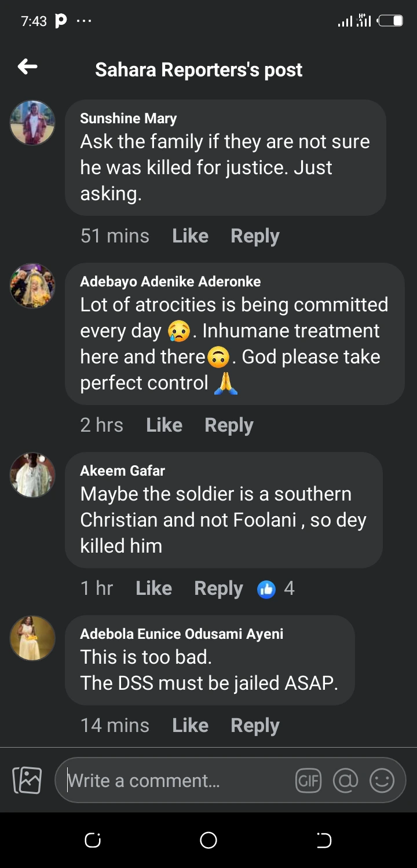Focus the Write a comment field
The height and width of the screenshot is (868, 417).
pos(174,781)
